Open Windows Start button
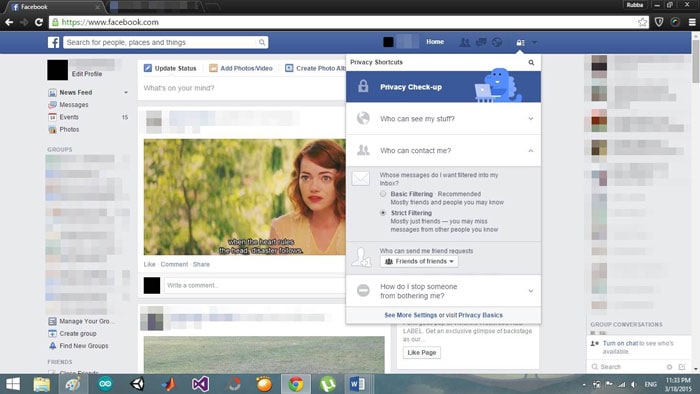This screenshot has height=394, width=700. [12, 384]
